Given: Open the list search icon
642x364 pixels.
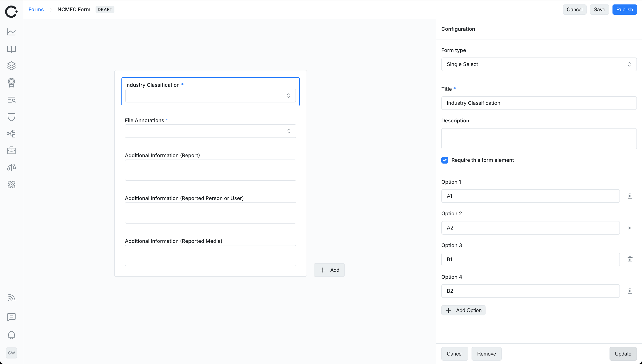Looking at the screenshot, I should 11,100.
